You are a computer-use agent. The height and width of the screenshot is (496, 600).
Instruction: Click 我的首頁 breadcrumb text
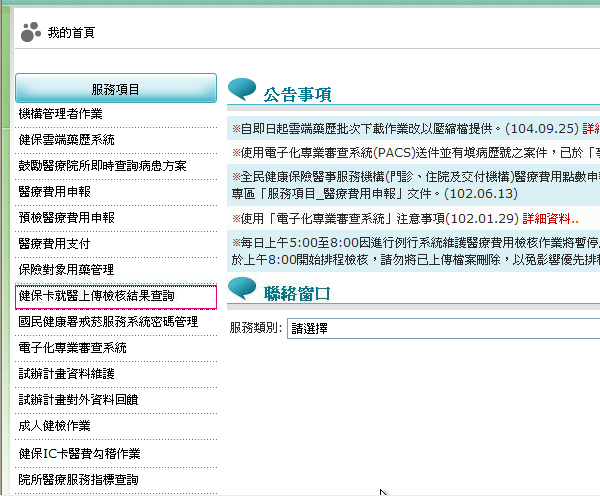[71, 33]
